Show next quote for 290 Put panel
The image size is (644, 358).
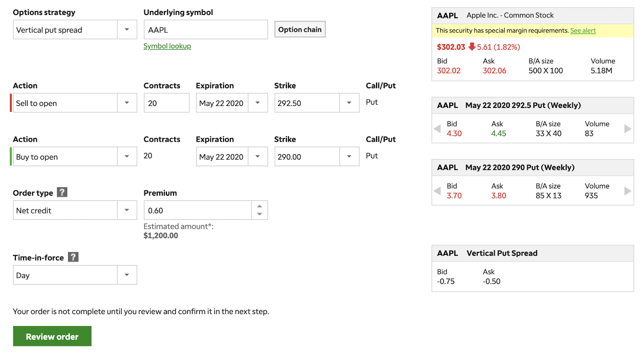pos(627,191)
